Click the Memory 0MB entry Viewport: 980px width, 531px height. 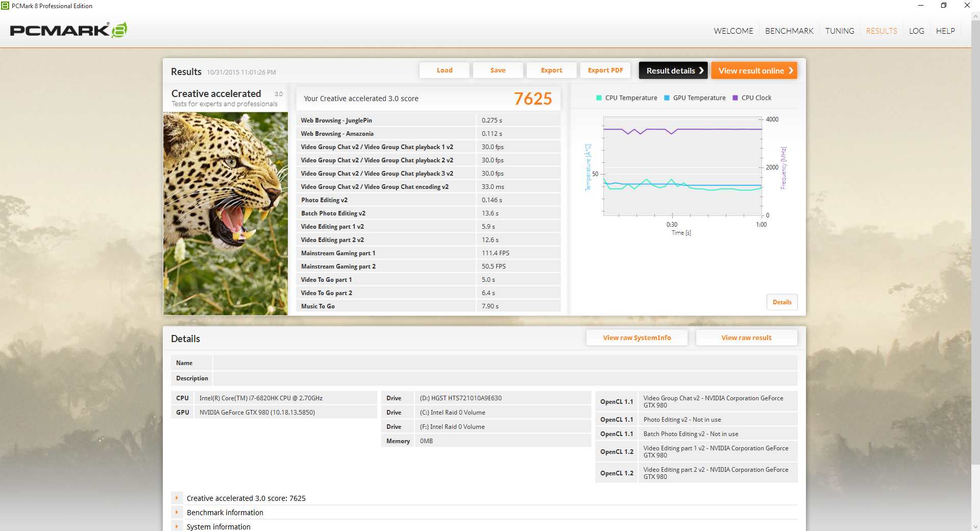coord(486,441)
